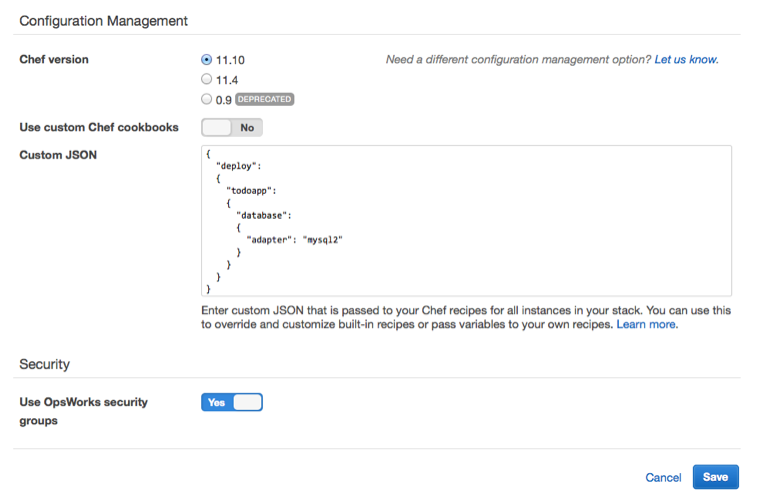Click the Security section heading

pos(45,364)
